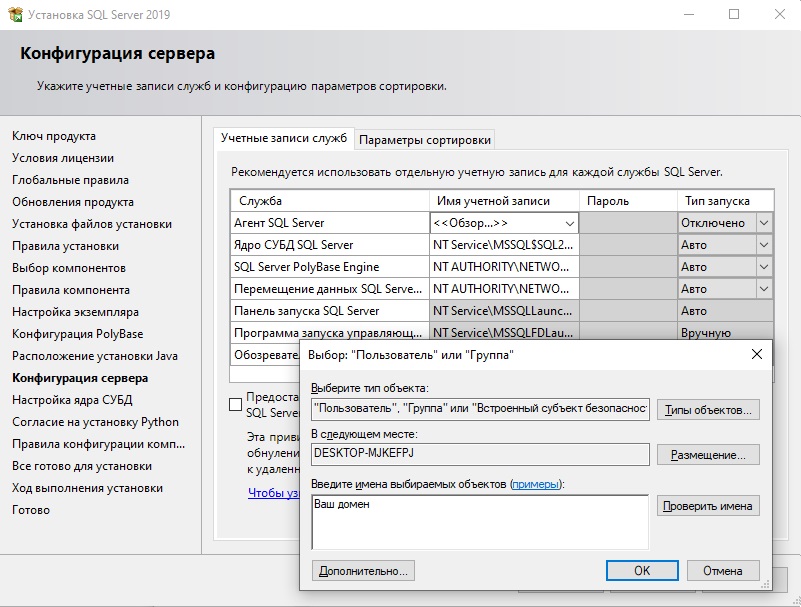Close the user or group selection dialog

(x=757, y=354)
